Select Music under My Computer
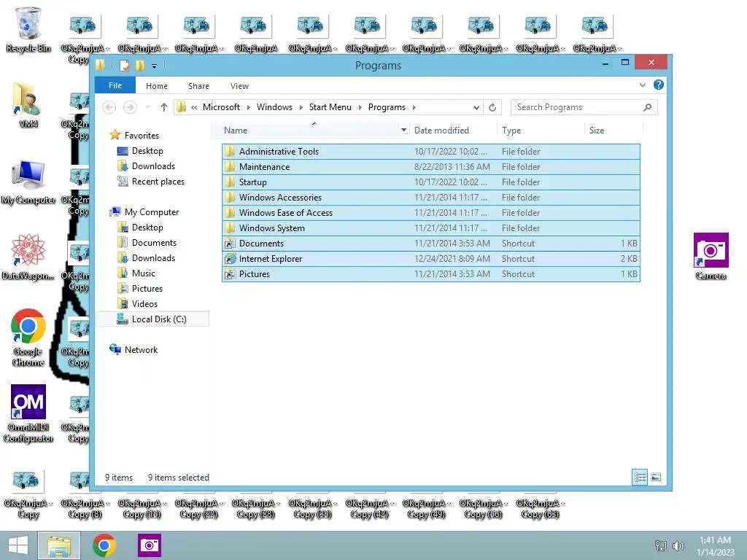 [x=144, y=273]
